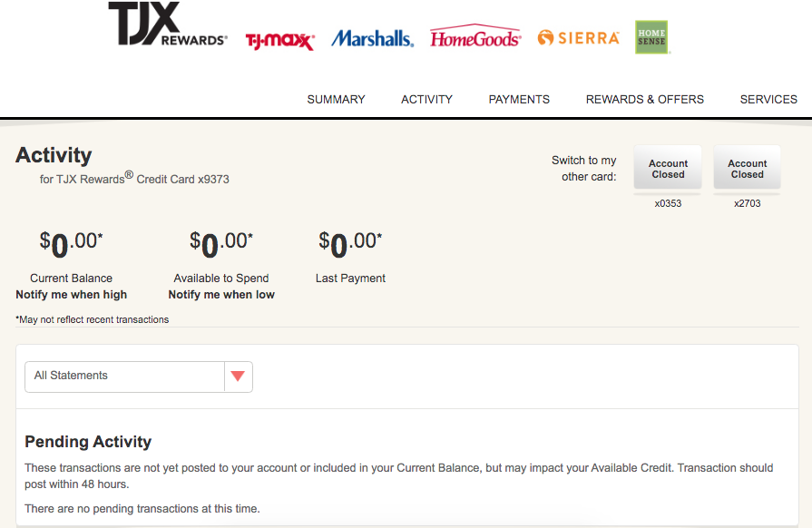
Task: Switch to closed account card x2703
Action: pyautogui.click(x=747, y=169)
